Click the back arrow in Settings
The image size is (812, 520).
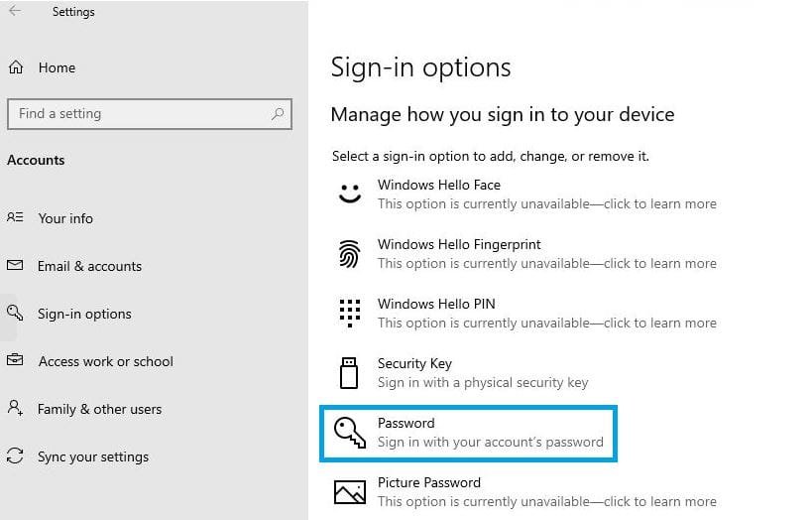(15, 12)
